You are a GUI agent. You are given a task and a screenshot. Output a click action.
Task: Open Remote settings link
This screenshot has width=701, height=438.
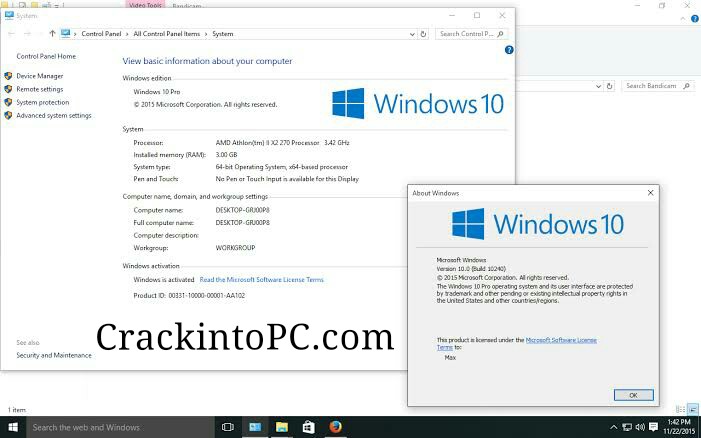(x=39, y=89)
